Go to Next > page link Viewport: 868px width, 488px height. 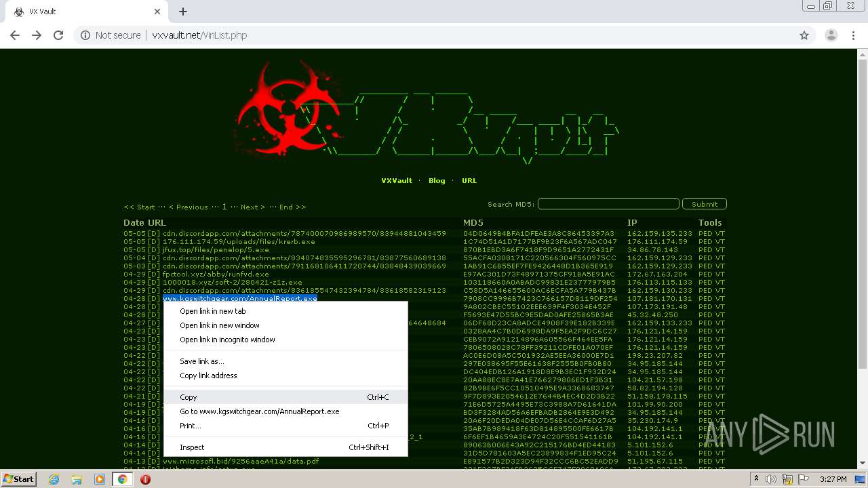click(252, 207)
